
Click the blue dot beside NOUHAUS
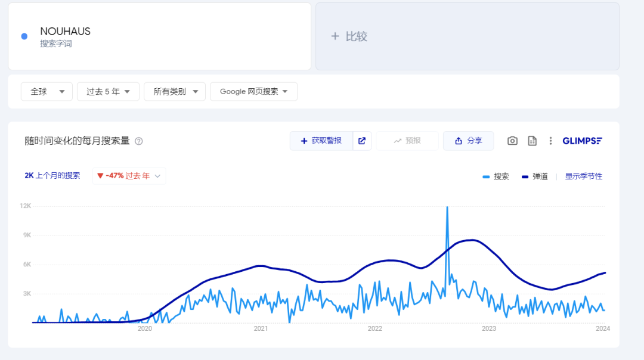point(23,36)
